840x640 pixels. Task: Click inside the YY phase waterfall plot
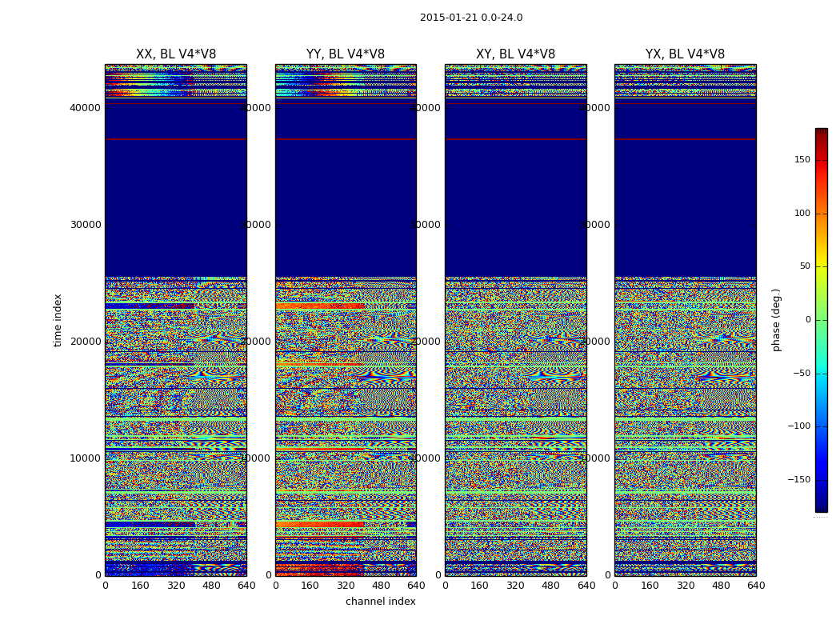point(346,320)
